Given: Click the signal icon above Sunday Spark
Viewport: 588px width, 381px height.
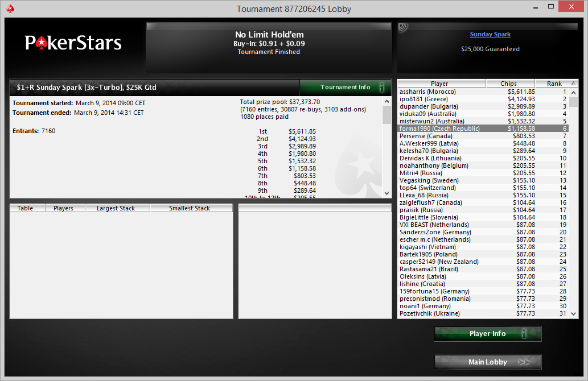Looking at the screenshot, I should (403, 27).
